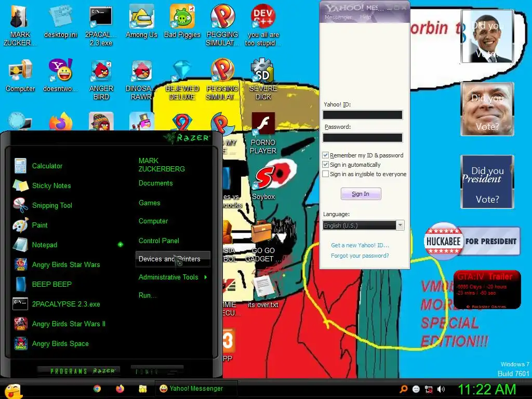Viewport: 532px width, 399px height.
Task: Enable Sign in as invisible to everyone
Action: tap(325, 174)
